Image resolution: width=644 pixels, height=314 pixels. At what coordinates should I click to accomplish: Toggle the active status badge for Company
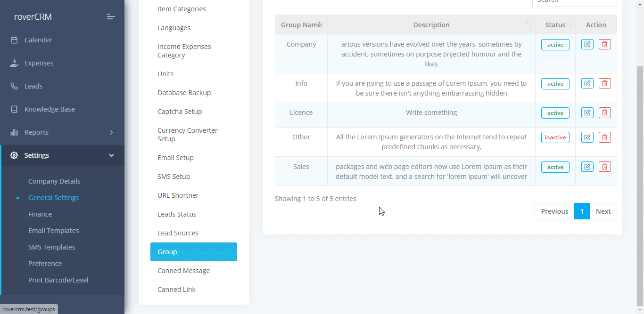click(555, 45)
